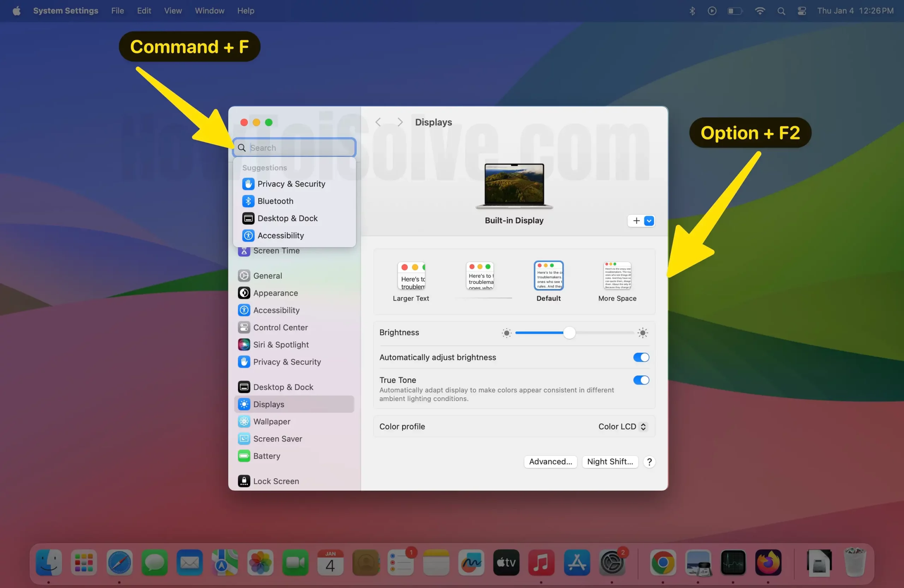
Task: Open Battery settings in sidebar
Action: click(x=267, y=456)
